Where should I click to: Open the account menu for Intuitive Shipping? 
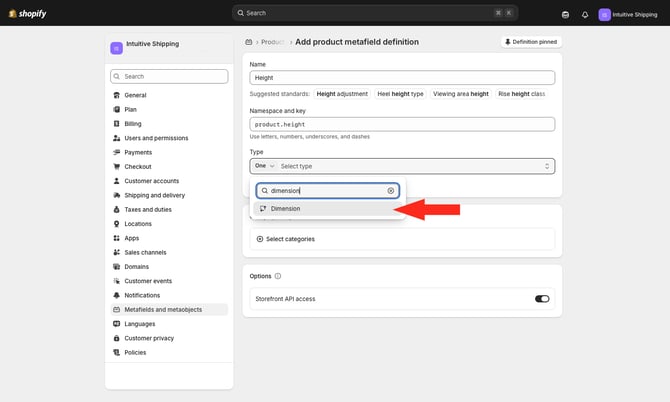click(x=632, y=14)
